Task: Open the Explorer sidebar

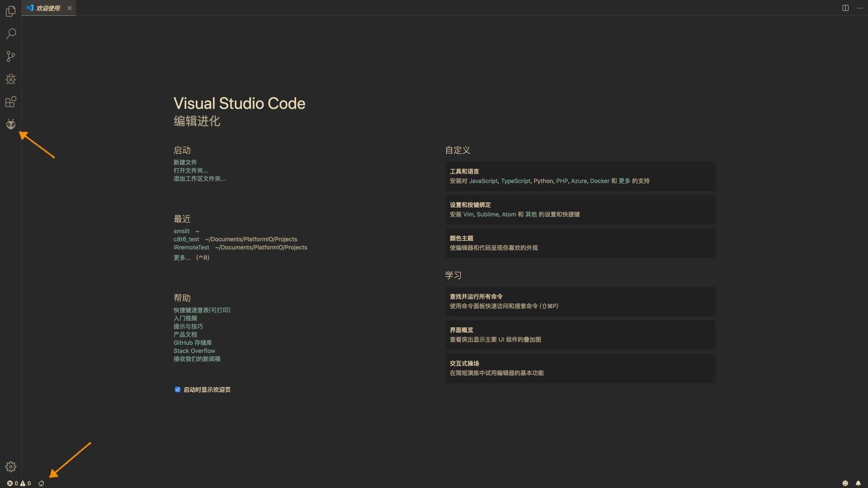Action: pyautogui.click(x=11, y=11)
